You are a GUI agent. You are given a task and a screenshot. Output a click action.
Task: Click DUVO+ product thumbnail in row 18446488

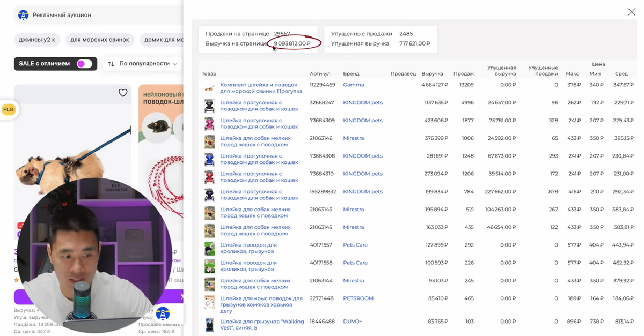click(x=209, y=325)
